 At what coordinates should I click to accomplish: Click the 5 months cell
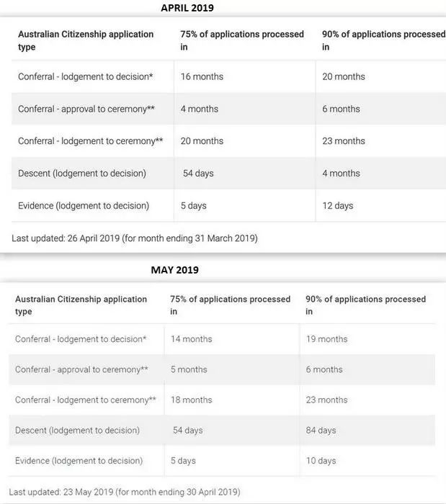coord(189,369)
